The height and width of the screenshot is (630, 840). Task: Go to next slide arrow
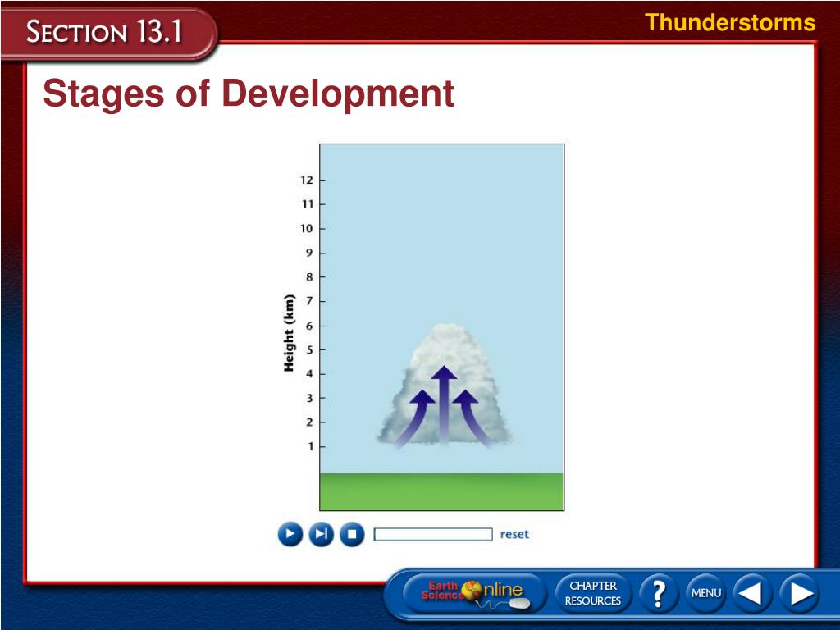click(799, 593)
